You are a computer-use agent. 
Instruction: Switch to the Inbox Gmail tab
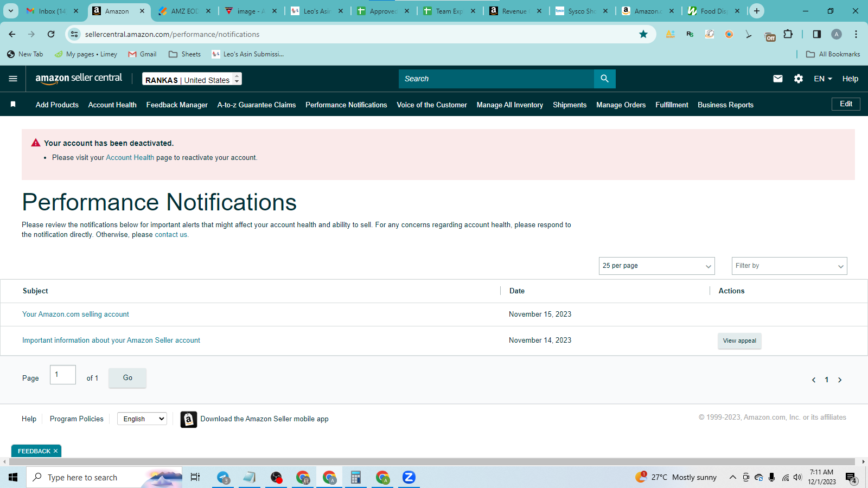pyautogui.click(x=53, y=11)
